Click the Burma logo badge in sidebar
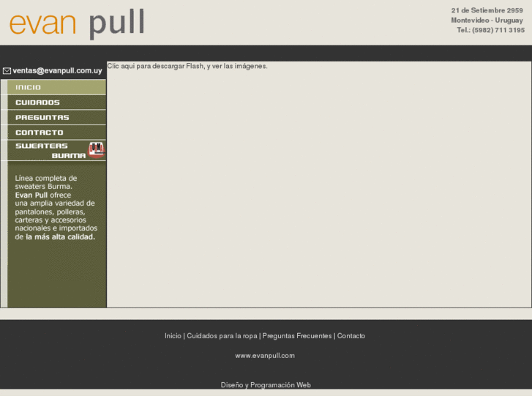The height and width of the screenshot is (399, 532). point(97,150)
